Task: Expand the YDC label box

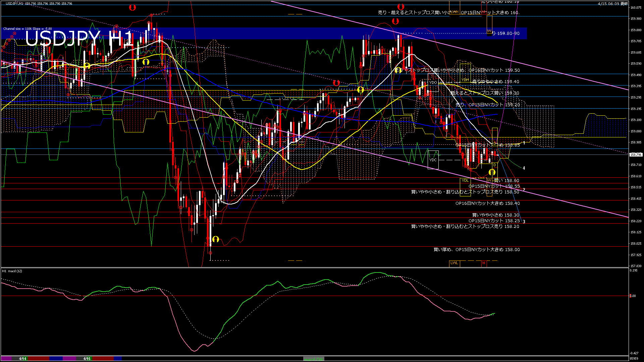Action: [x=432, y=160]
